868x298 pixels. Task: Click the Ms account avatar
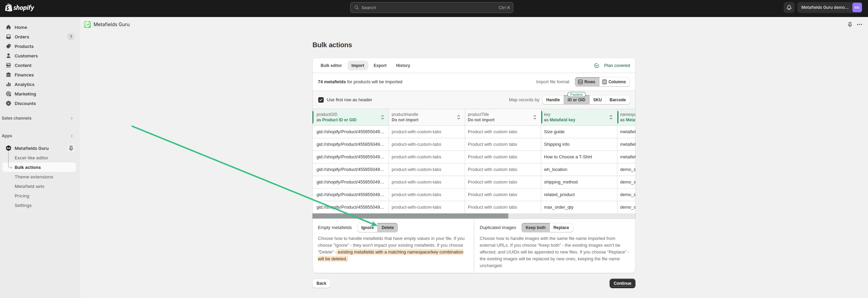point(857,7)
